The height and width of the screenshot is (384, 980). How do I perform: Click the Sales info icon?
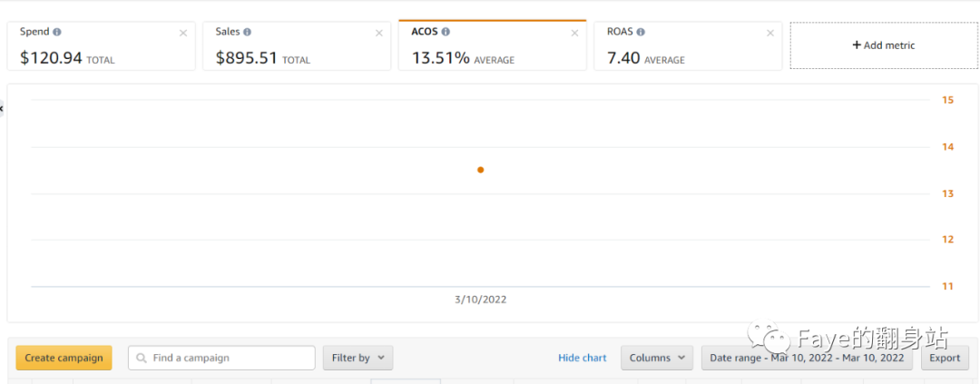(248, 32)
